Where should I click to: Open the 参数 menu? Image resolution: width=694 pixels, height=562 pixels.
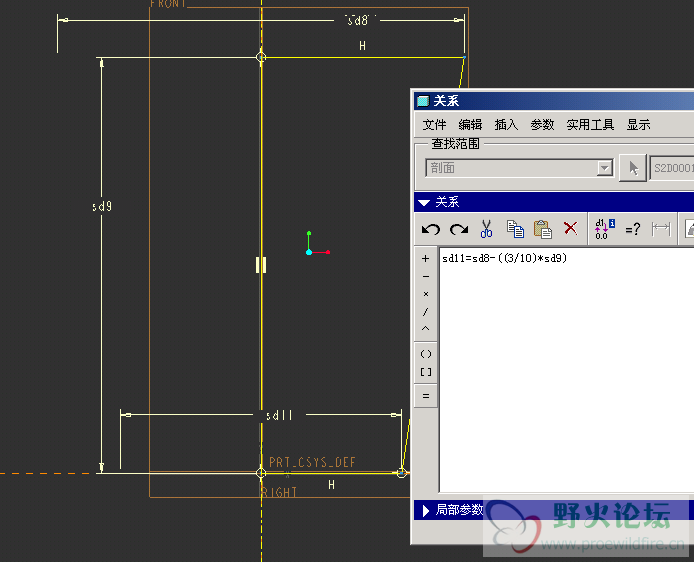[x=542, y=125]
